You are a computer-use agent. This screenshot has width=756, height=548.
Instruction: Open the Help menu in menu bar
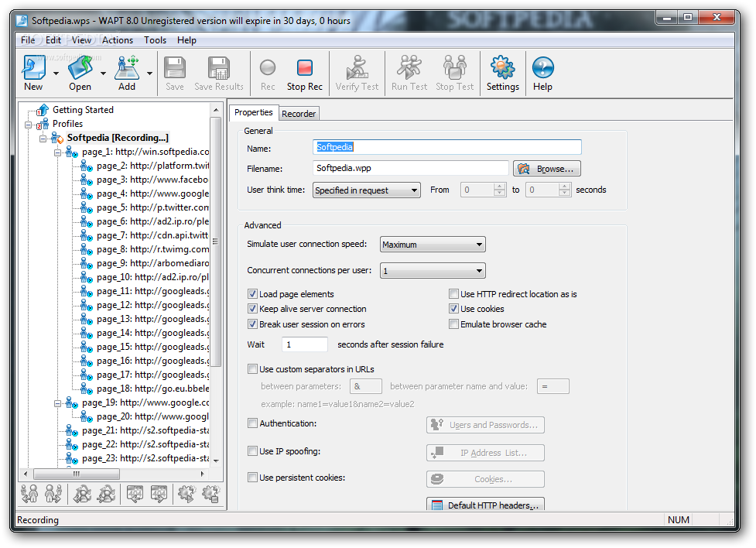[x=186, y=40]
